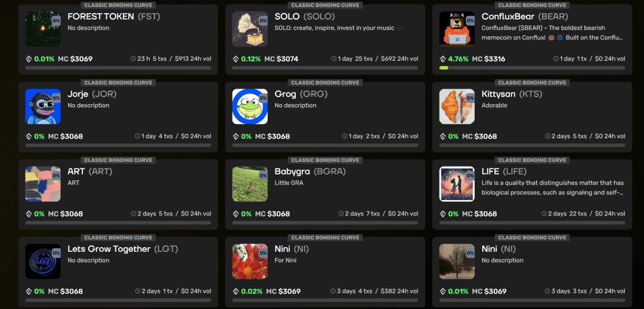Viewport: 644px width, 309px height.
Task: Click the Lets Grow Together LGT logo
Action: [43, 261]
